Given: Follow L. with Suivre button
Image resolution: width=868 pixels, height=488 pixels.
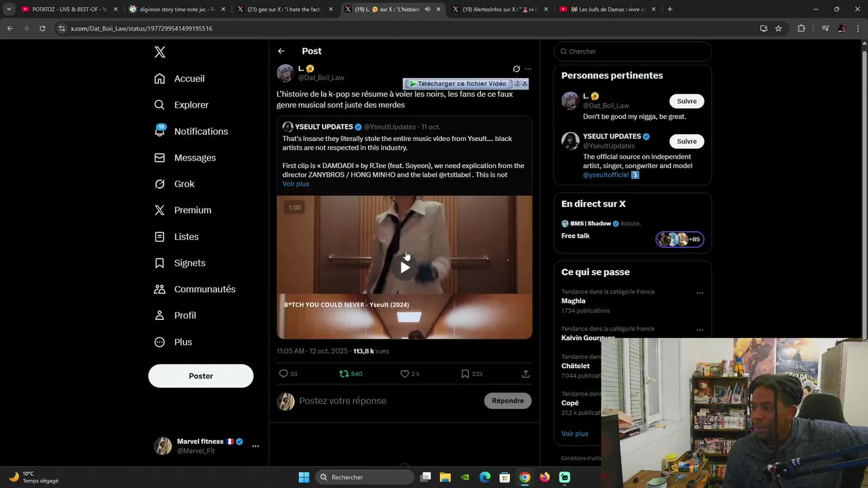Looking at the screenshot, I should [687, 101].
